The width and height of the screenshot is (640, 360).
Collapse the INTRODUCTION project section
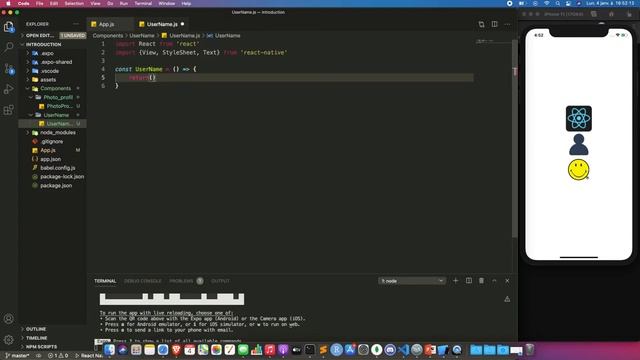pos(52,44)
